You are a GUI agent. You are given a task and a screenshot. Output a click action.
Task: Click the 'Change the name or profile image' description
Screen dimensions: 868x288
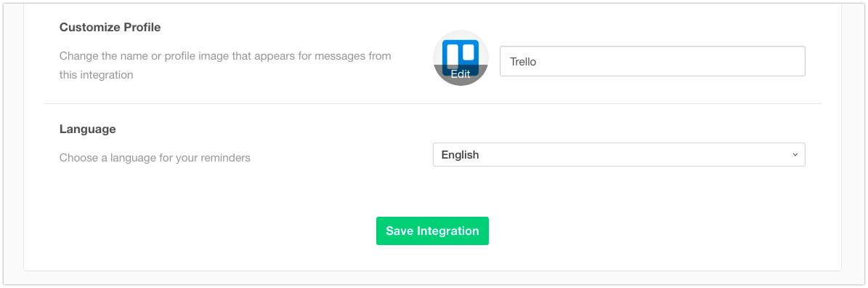(x=225, y=65)
